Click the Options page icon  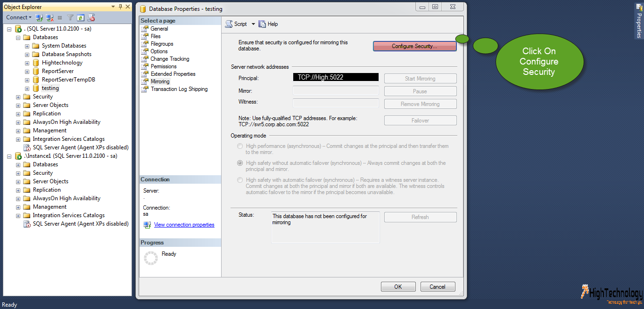pyautogui.click(x=145, y=51)
